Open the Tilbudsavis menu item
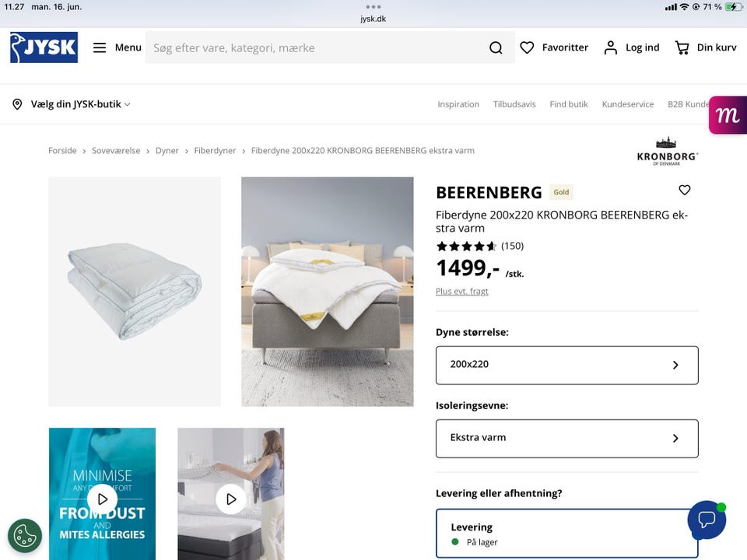Viewport: 747px width, 560px height. point(514,103)
